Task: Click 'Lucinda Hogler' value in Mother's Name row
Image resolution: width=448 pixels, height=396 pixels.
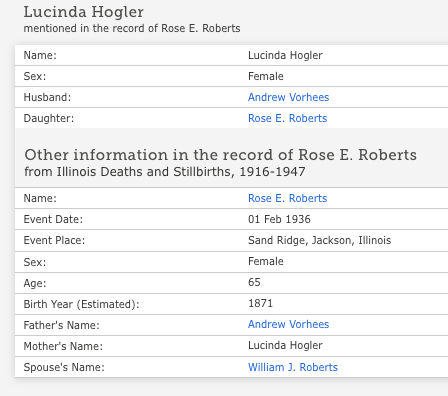Action: (x=285, y=345)
